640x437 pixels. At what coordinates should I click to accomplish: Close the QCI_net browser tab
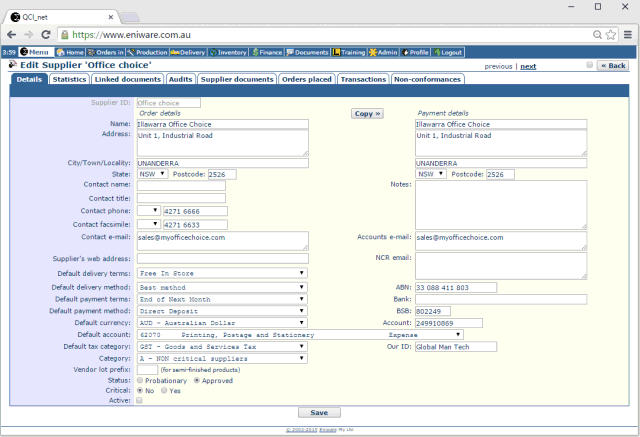coord(111,17)
